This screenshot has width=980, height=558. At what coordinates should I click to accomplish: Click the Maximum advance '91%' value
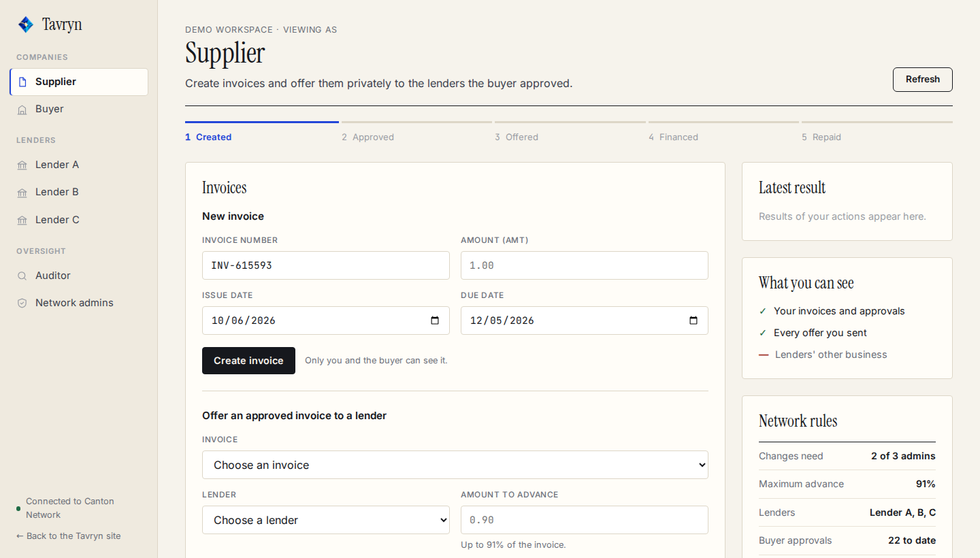926,484
